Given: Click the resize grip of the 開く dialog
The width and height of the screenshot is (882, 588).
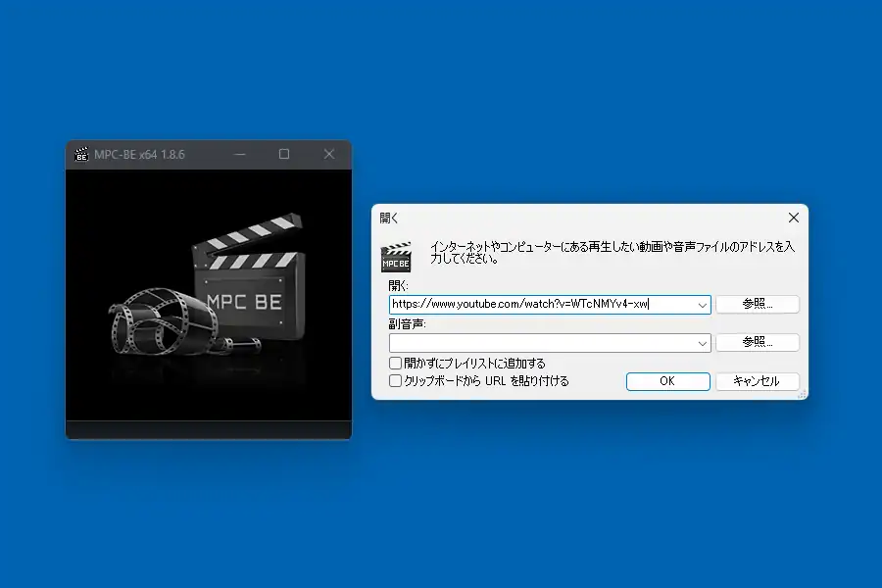Looking at the screenshot, I should pyautogui.click(x=802, y=394).
